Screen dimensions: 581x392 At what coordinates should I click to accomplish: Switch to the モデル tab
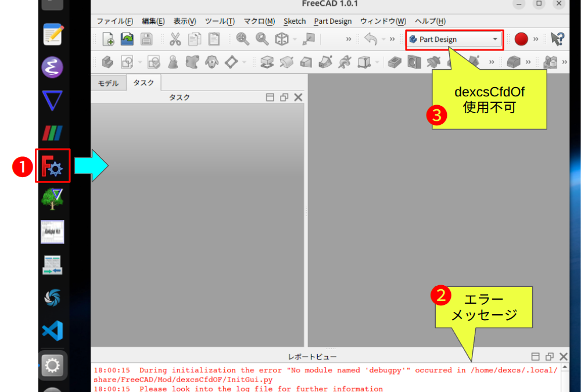(x=108, y=83)
